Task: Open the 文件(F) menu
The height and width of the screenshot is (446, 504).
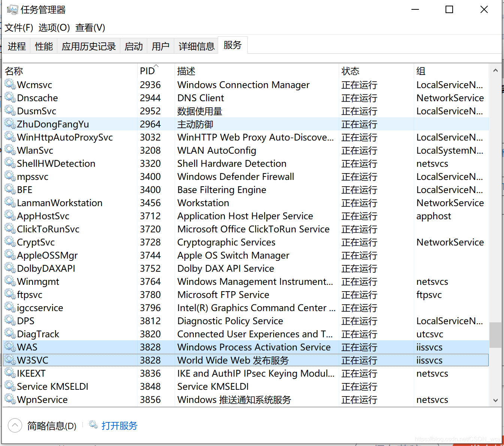Action: [x=19, y=27]
